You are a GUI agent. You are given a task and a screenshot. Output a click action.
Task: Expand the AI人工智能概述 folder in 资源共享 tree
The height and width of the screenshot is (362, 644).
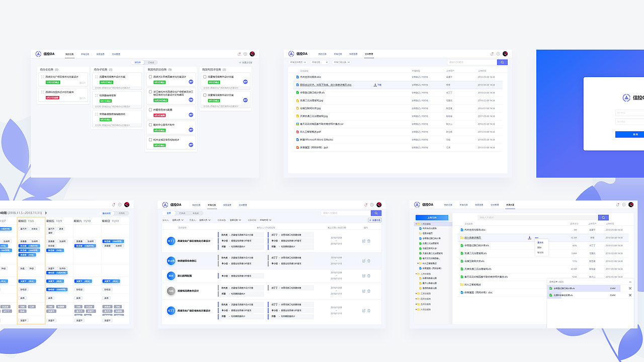click(418, 263)
